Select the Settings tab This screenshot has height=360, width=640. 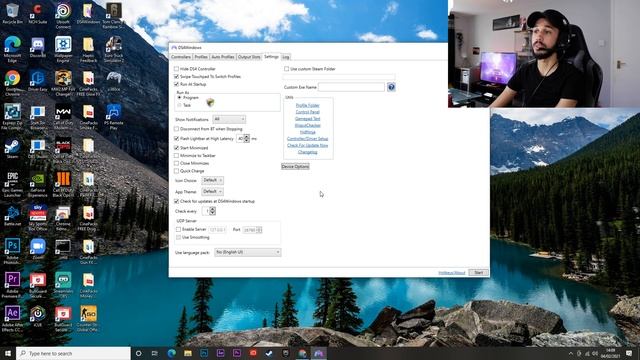[x=271, y=56]
